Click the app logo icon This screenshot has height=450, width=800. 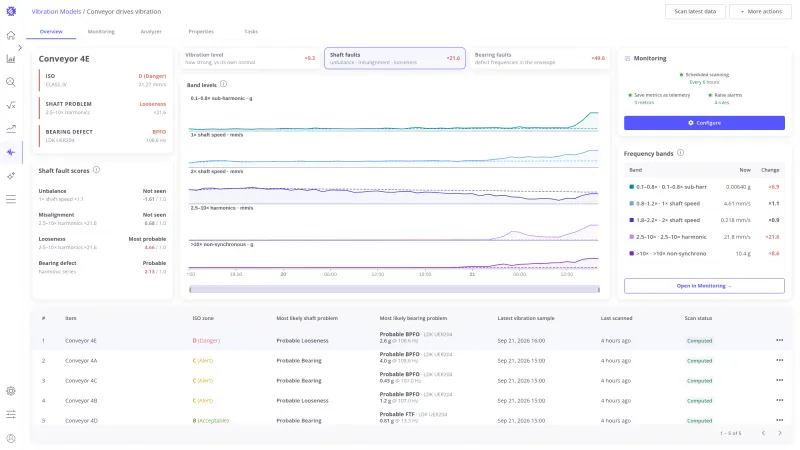(x=11, y=11)
